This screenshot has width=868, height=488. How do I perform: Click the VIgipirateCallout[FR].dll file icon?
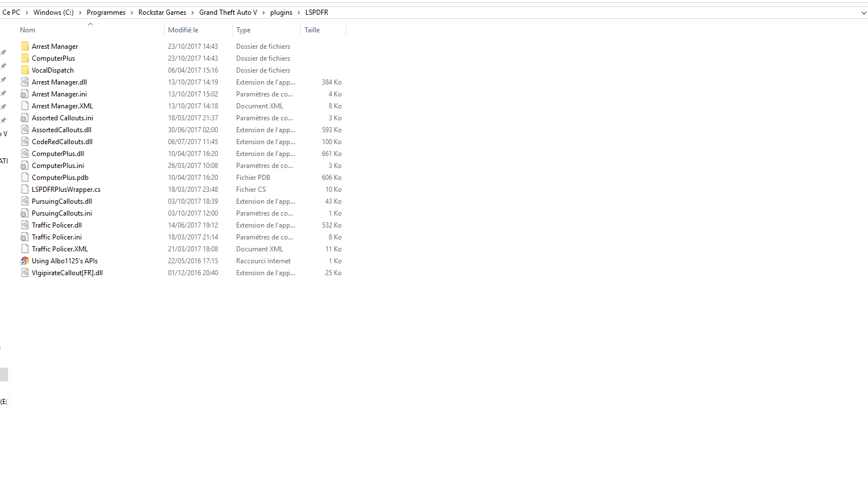click(25, 273)
